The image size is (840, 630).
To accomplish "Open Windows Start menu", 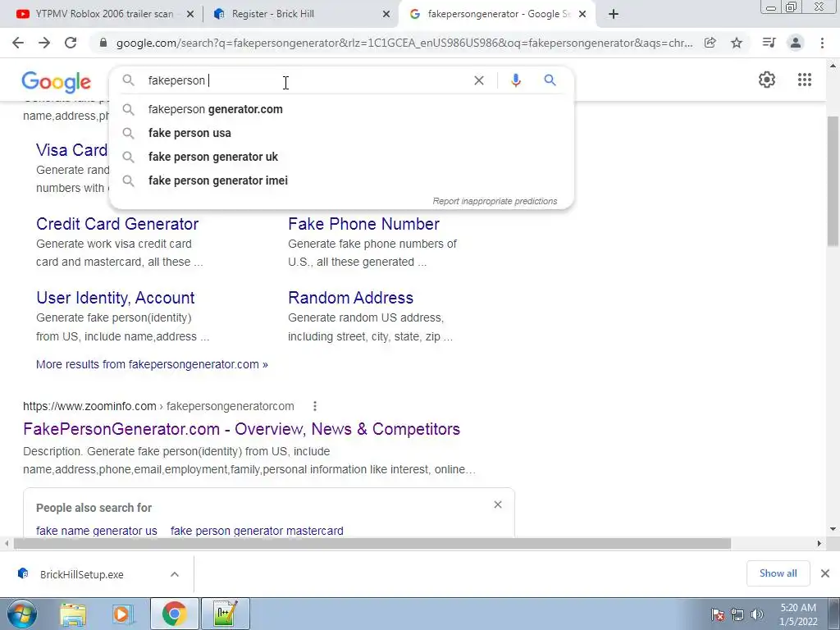I will click(22, 614).
